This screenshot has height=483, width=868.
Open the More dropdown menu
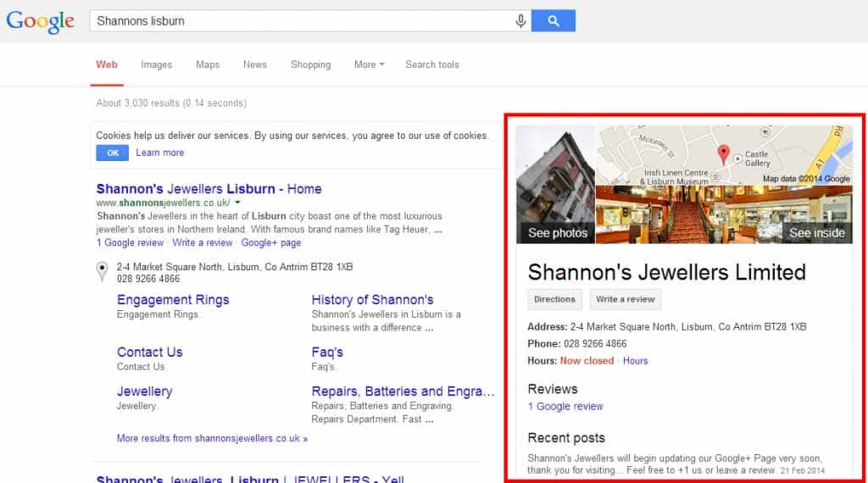(370, 64)
